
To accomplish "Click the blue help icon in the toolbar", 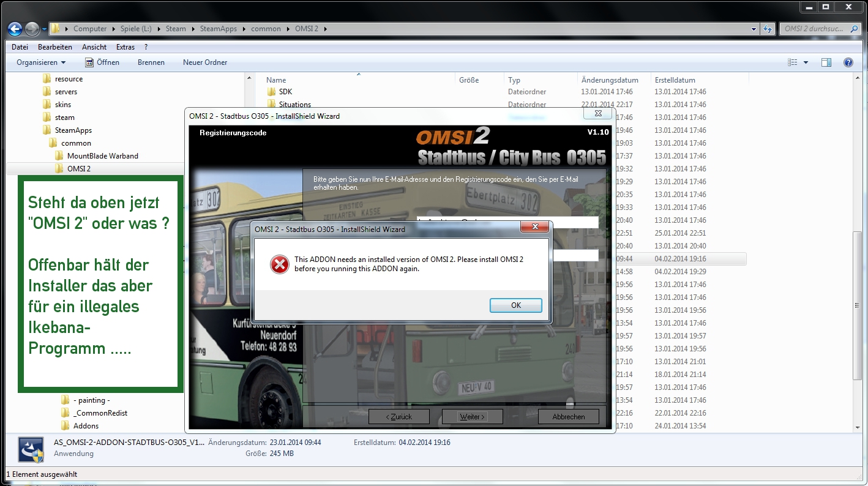I will (848, 62).
